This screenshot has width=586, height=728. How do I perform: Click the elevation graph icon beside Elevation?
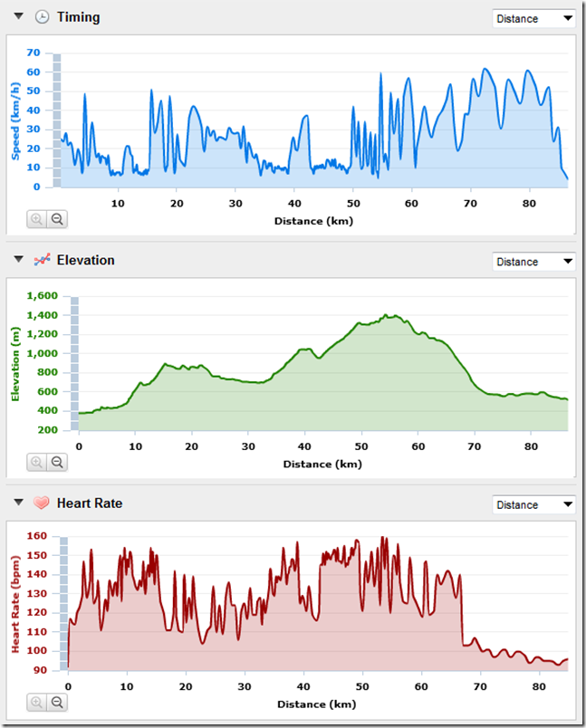43,260
